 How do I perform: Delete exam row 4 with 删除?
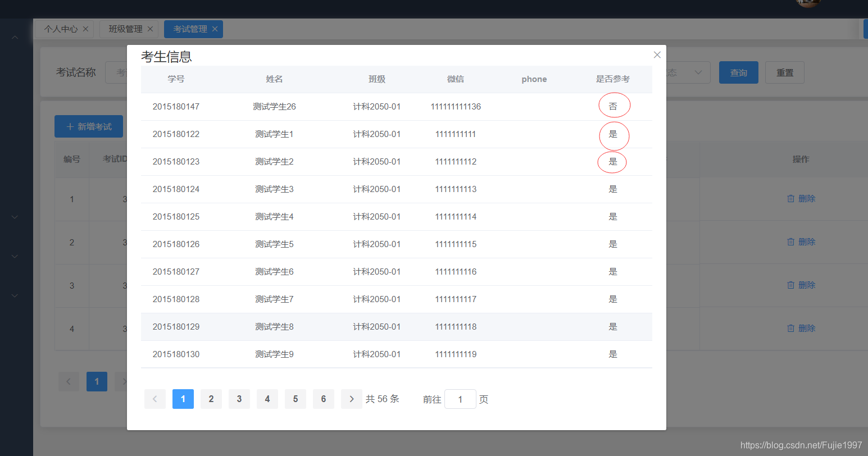801,329
